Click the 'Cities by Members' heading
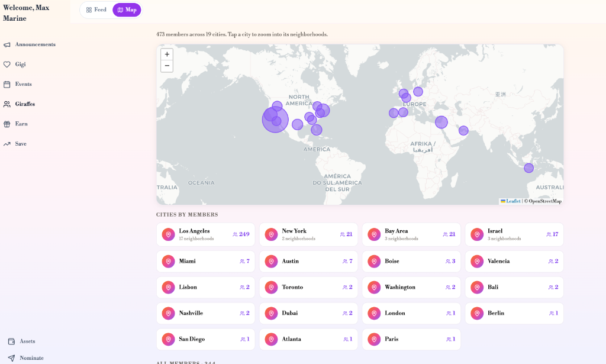This screenshot has width=606, height=364. click(187, 215)
